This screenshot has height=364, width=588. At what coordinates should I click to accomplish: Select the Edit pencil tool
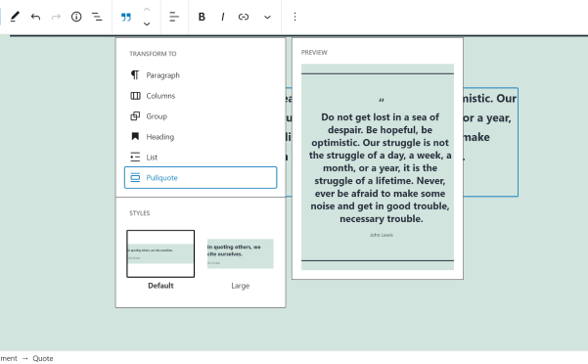tap(15, 17)
